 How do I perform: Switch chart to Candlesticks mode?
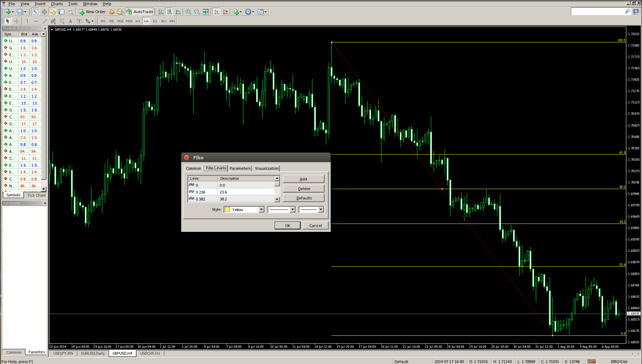pos(169,12)
